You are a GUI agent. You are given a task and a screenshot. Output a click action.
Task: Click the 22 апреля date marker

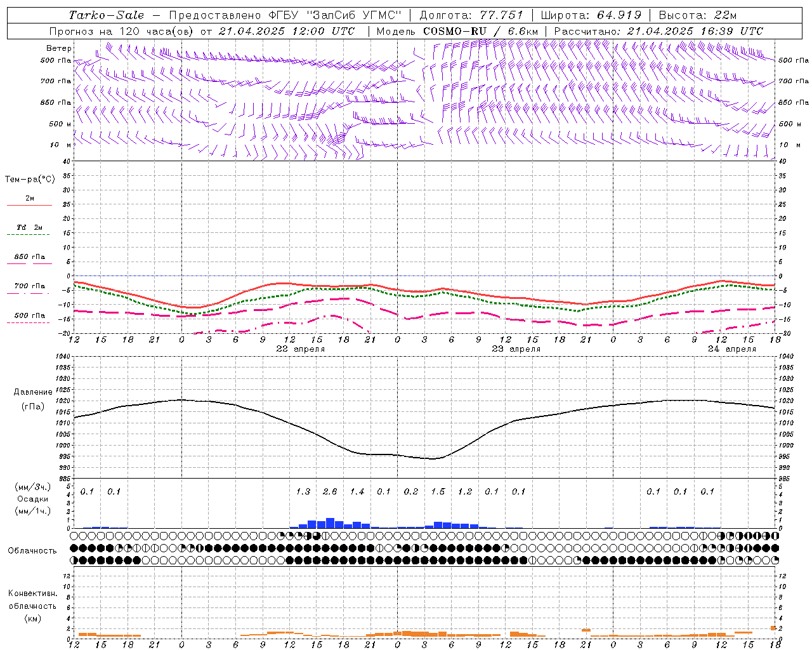(x=301, y=349)
